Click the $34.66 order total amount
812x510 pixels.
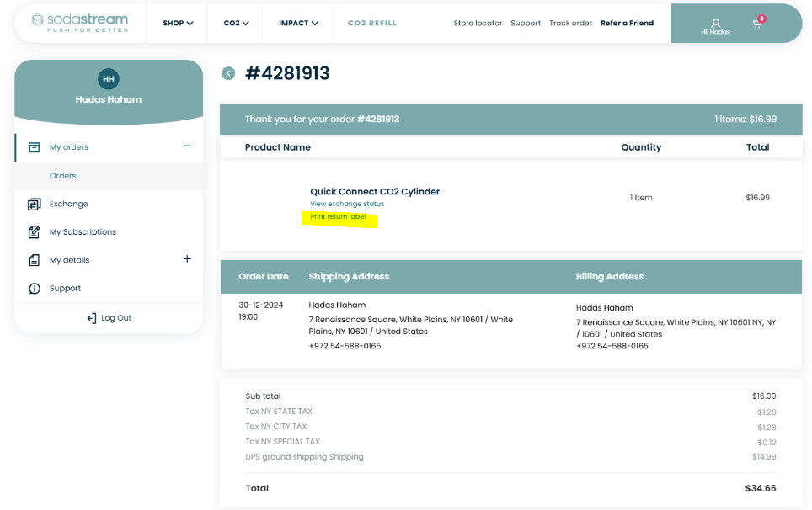[761, 488]
